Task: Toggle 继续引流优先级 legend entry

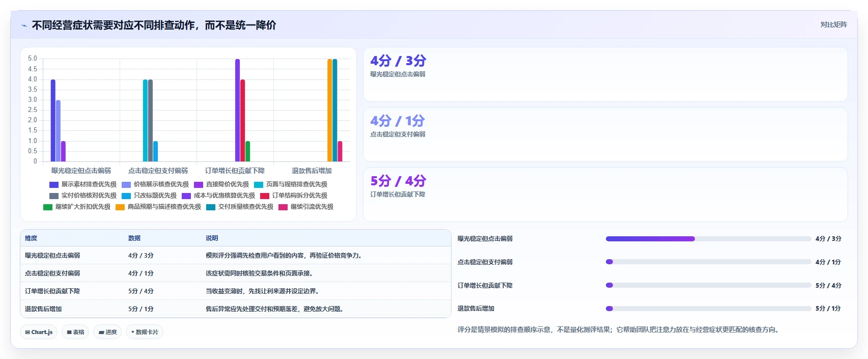Action: [306, 207]
